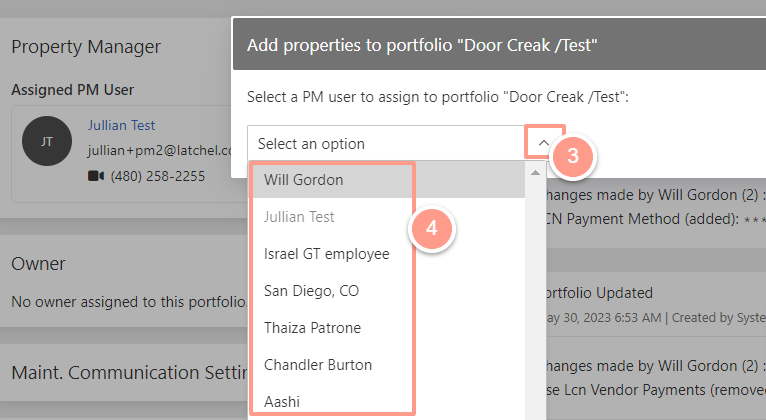Image resolution: width=766 pixels, height=420 pixels.
Task: Click the step 4 numbered badge
Action: click(431, 229)
